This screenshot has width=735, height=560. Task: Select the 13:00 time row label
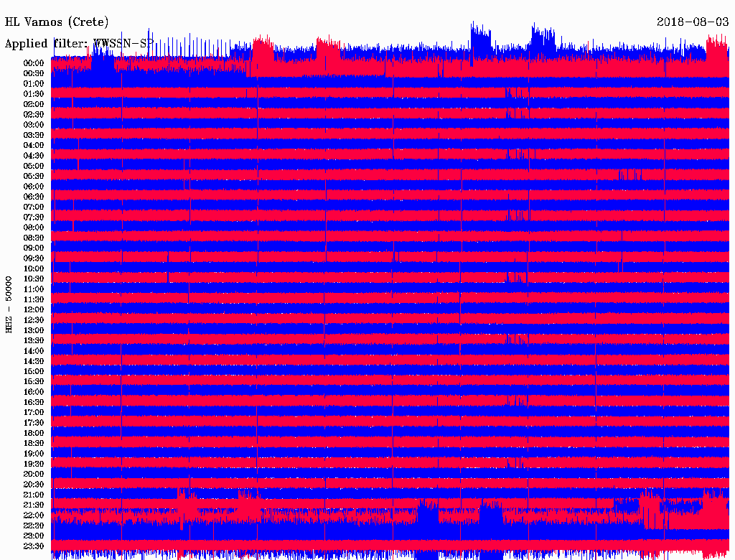[x=34, y=330]
